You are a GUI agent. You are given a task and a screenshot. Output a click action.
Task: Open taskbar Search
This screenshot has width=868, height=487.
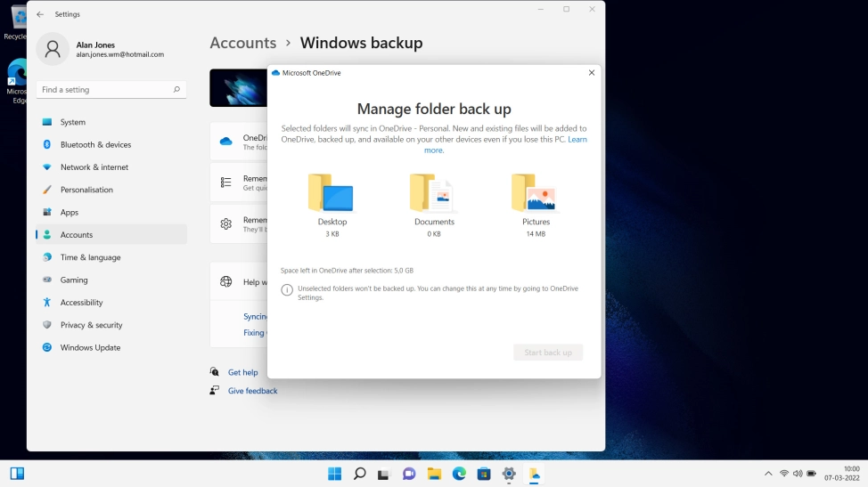click(x=360, y=474)
